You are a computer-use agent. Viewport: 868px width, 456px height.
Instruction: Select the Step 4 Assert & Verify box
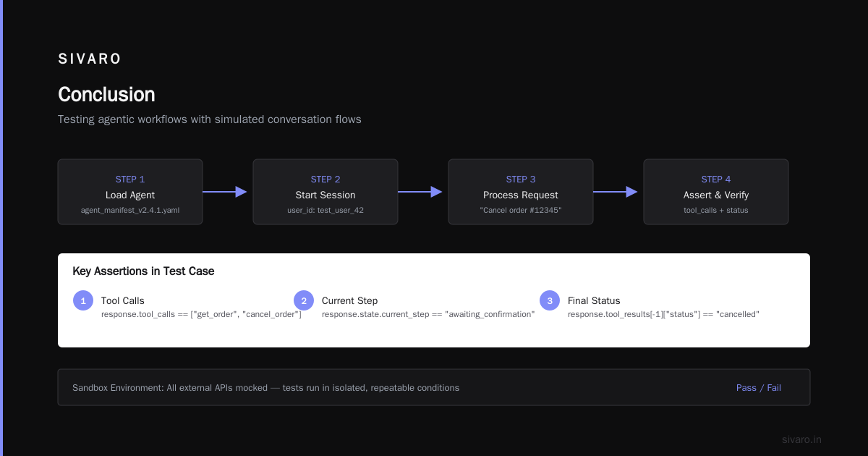click(x=716, y=192)
